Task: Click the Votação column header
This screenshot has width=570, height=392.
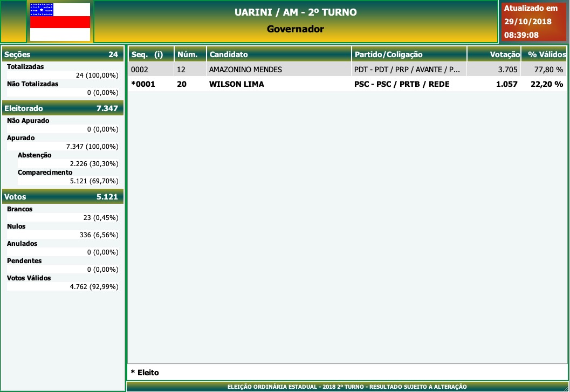Action: pos(494,54)
